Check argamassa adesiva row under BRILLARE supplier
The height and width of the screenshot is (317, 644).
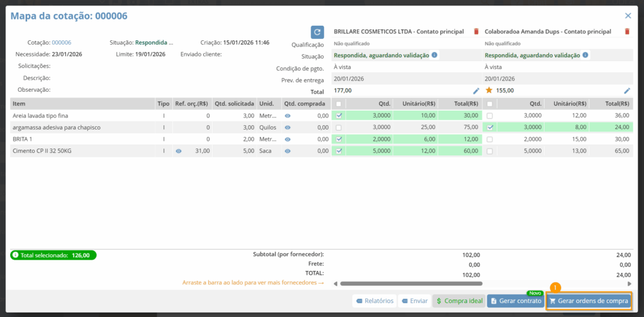tap(340, 128)
